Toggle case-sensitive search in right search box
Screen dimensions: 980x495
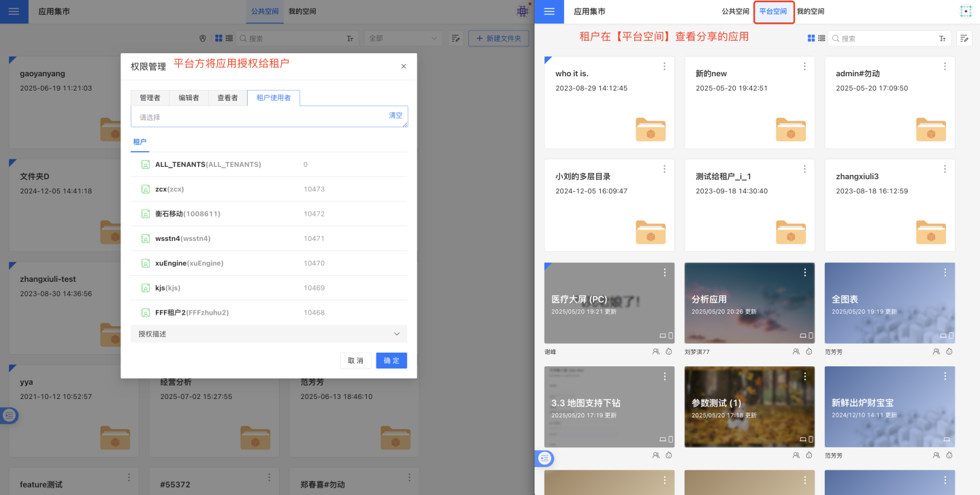coord(943,39)
